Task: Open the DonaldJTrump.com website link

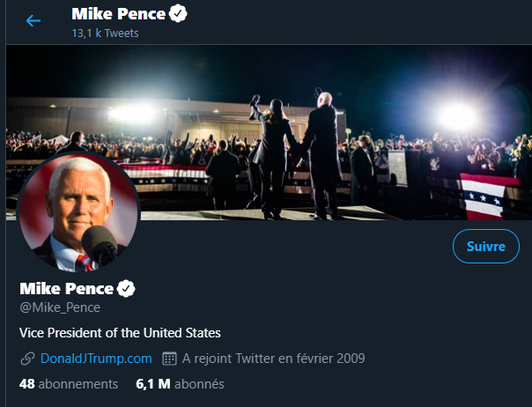Action: (x=96, y=359)
